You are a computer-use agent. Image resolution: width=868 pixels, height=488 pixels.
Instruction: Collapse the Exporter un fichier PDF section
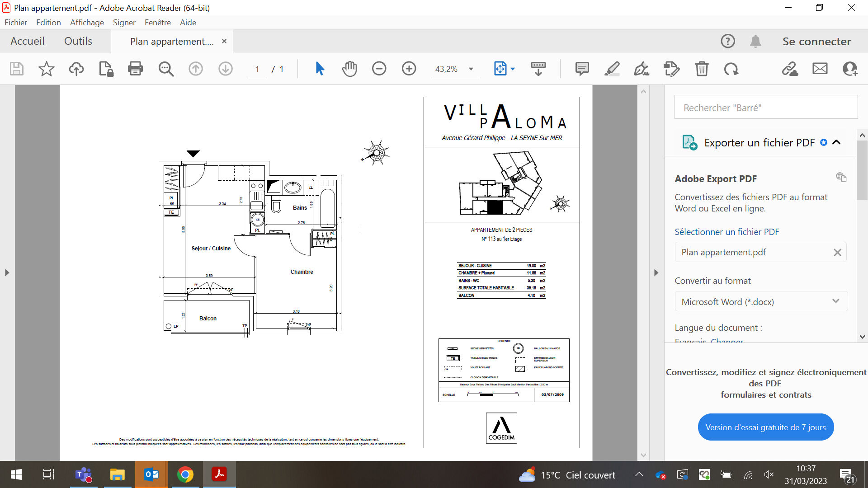836,142
